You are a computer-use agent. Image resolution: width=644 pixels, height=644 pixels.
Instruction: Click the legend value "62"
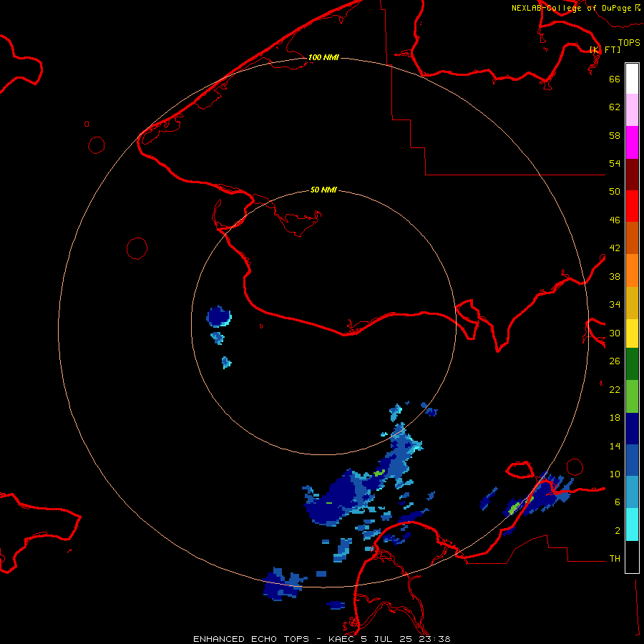[615, 107]
